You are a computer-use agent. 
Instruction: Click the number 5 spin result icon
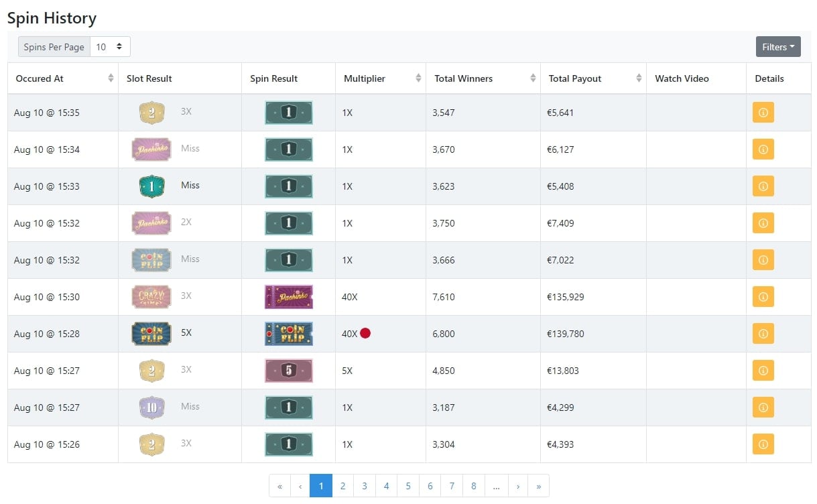289,371
